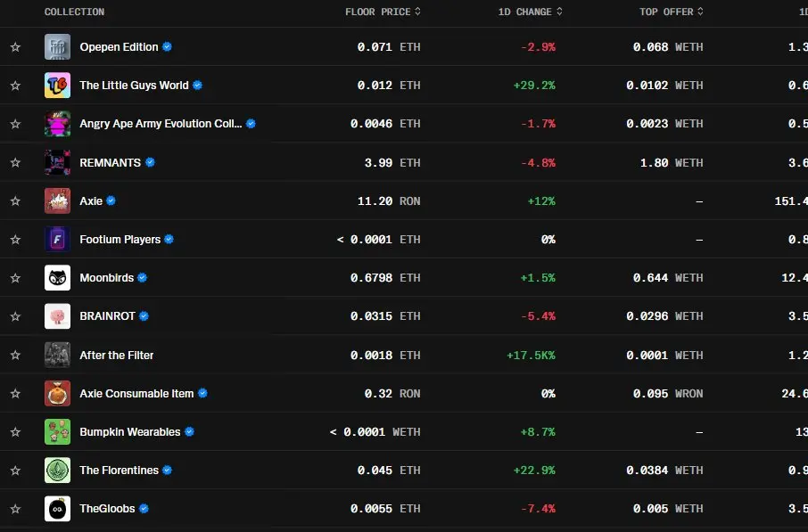The height and width of the screenshot is (532, 808).
Task: Click the Collection column header
Action: click(x=74, y=12)
